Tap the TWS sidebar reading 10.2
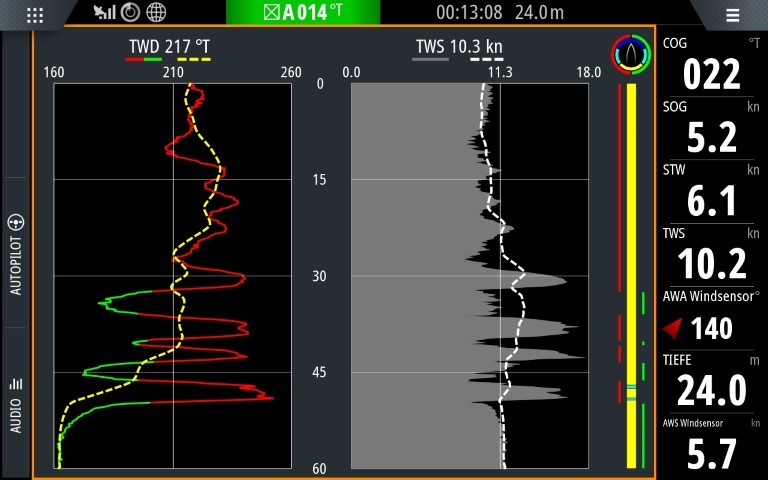This screenshot has height=480, width=768. pos(711,254)
